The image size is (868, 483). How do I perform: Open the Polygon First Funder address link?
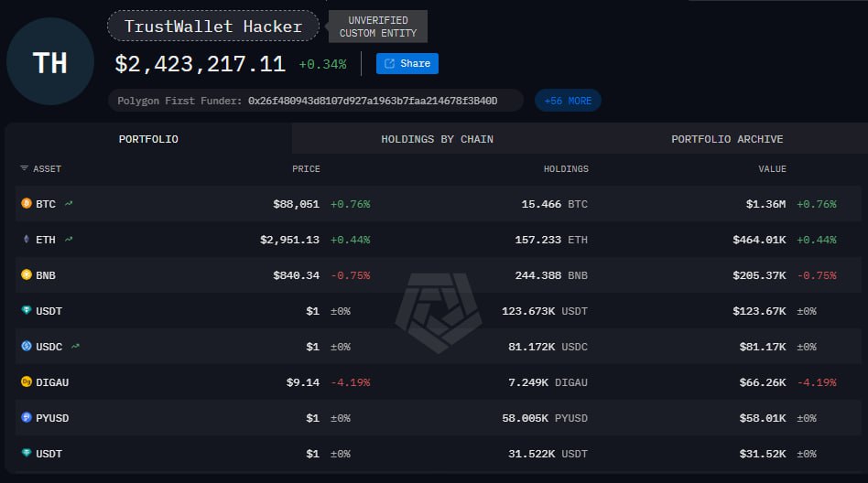tap(372, 101)
